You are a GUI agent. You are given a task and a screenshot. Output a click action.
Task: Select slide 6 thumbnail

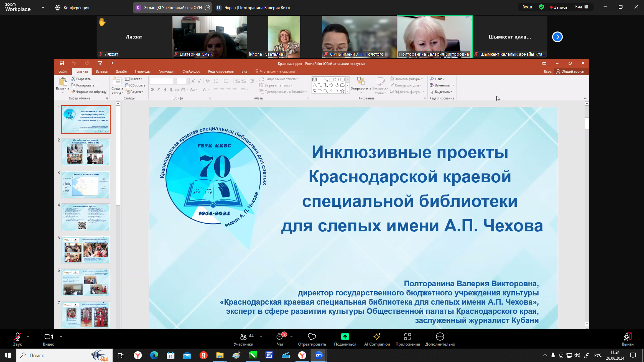tap(86, 282)
